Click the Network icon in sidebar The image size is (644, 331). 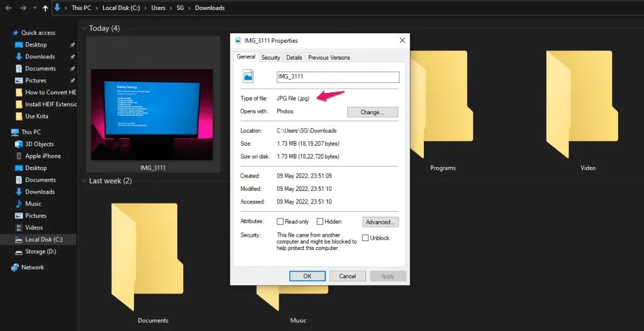15,267
